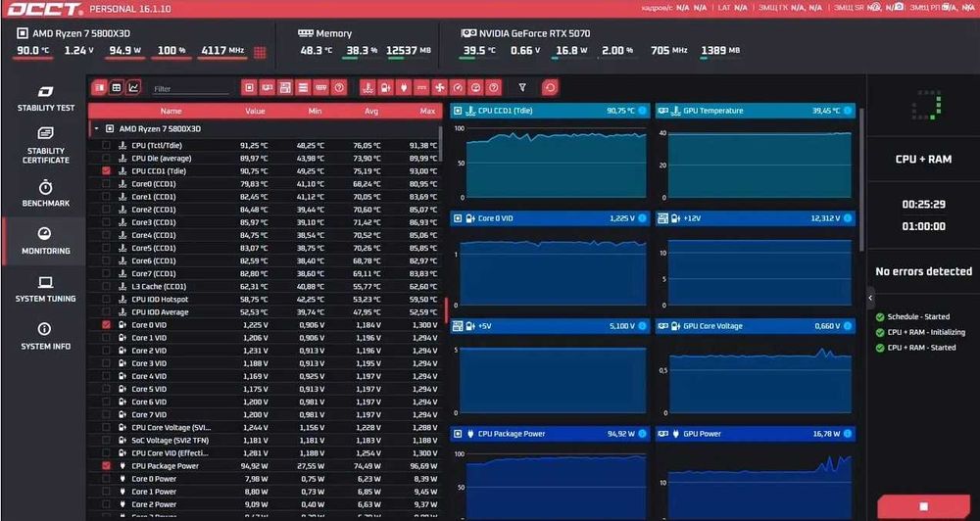This screenshot has height=521, width=980.
Task: Check the CPU (Tctl/Tdie) row checkbox
Action: 106,145
